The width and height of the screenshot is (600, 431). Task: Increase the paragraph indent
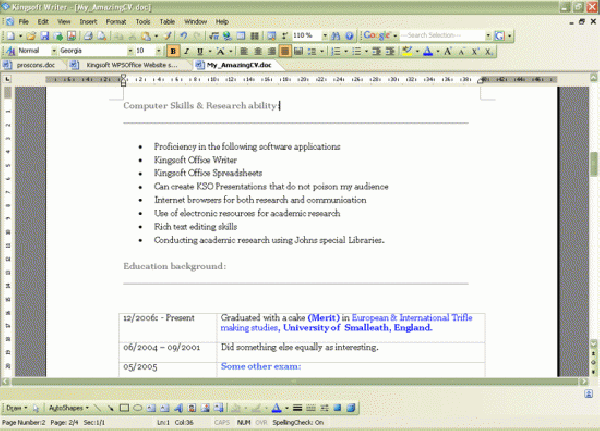(x=390, y=51)
